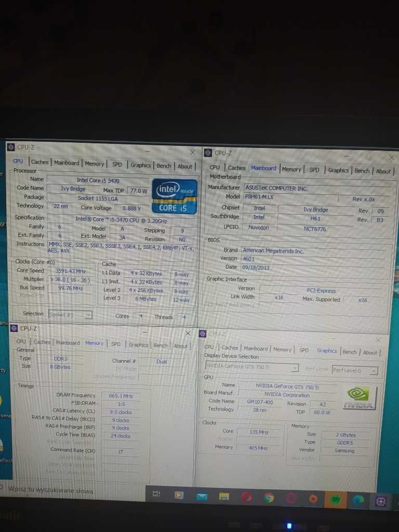Expand the Perf Level 0 dropdown
399x532 pixels.
pos(354,370)
